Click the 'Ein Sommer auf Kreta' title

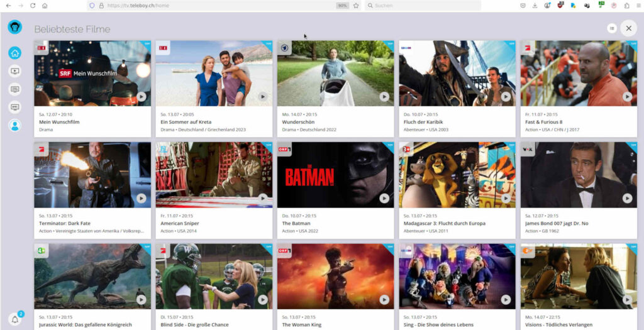coord(186,122)
